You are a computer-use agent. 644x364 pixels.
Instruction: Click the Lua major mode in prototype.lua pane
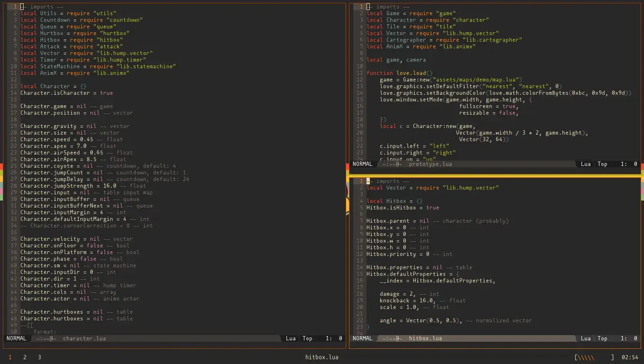tap(586, 164)
